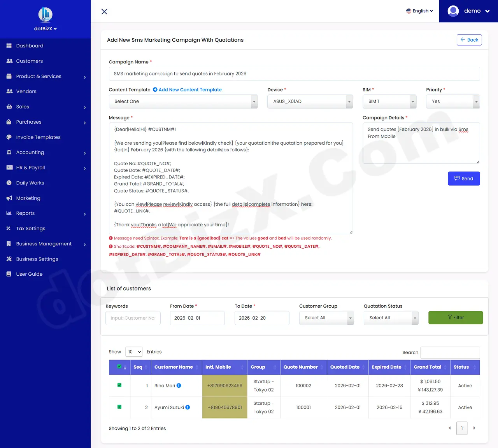Image resolution: width=498 pixels, height=448 pixels.
Task: Click the info icon beside Rina Mori
Action: (179, 385)
